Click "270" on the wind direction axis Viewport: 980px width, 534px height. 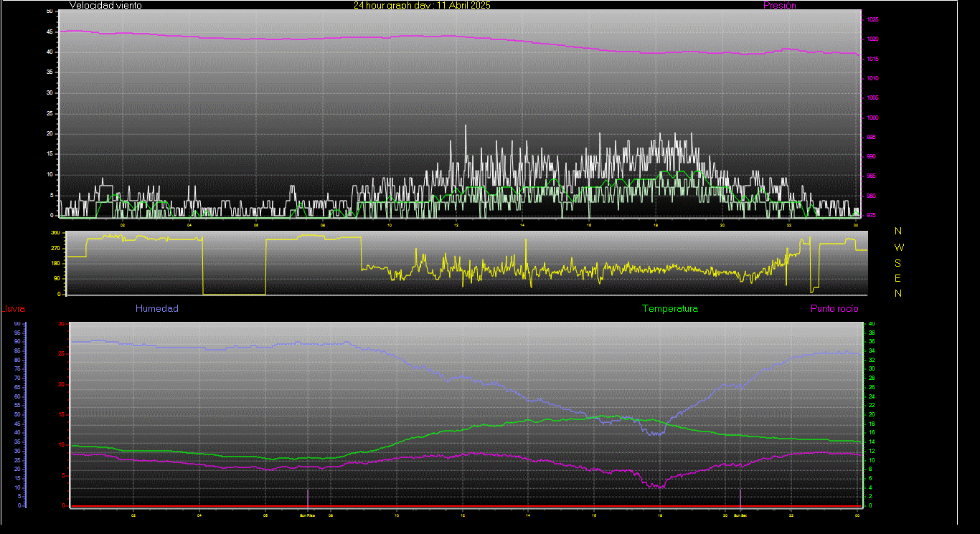(55, 248)
